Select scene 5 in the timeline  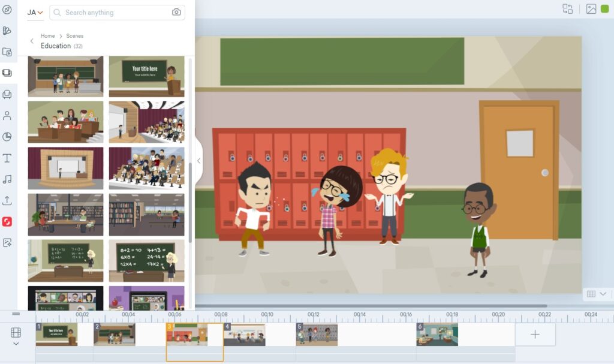pyautogui.click(x=317, y=335)
